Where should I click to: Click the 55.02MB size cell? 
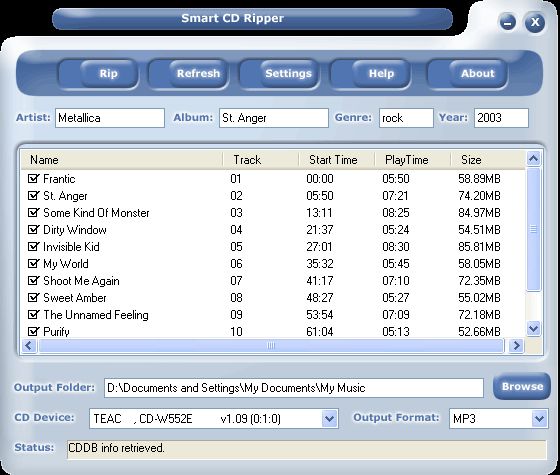[479, 298]
